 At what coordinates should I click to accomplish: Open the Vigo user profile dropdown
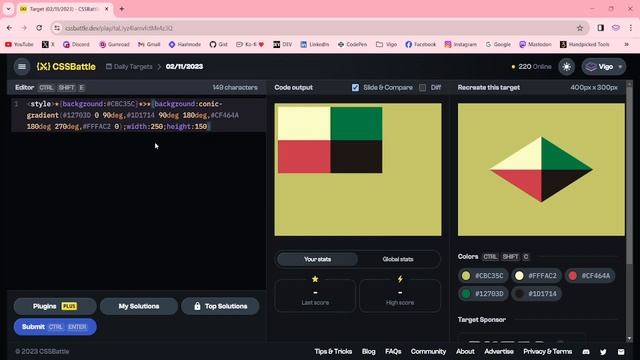click(x=604, y=67)
